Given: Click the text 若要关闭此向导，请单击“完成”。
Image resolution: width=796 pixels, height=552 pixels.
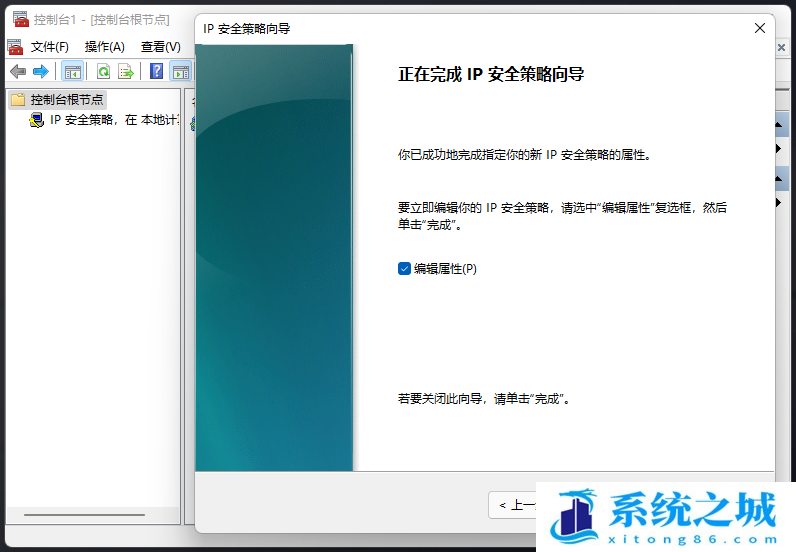Looking at the screenshot, I should click(484, 399).
